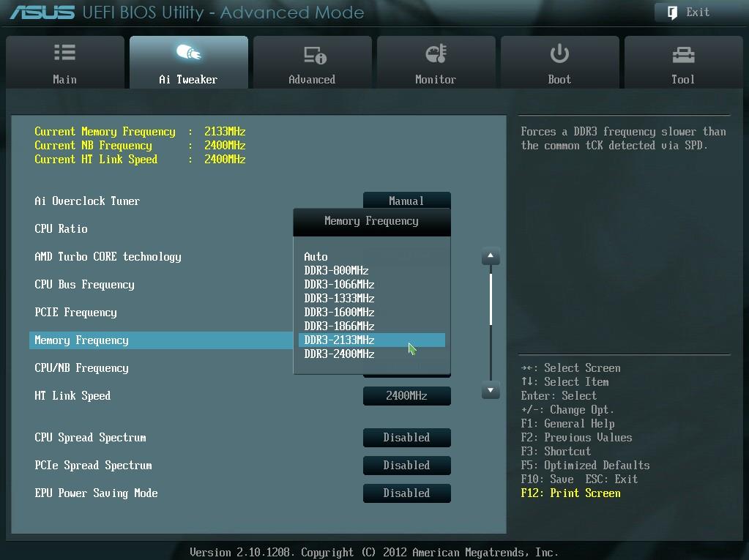
Task: Click F12: Print Screen hint
Action: pos(571,493)
